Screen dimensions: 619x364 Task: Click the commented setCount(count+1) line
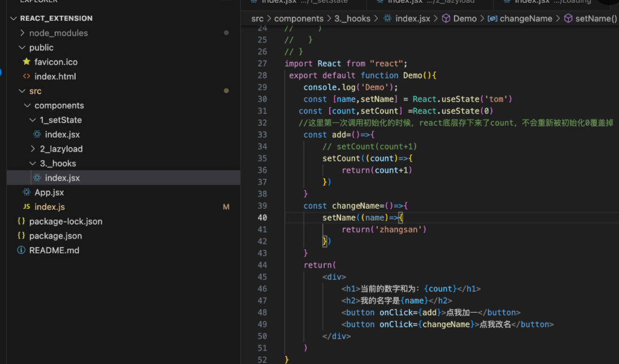tap(370, 147)
